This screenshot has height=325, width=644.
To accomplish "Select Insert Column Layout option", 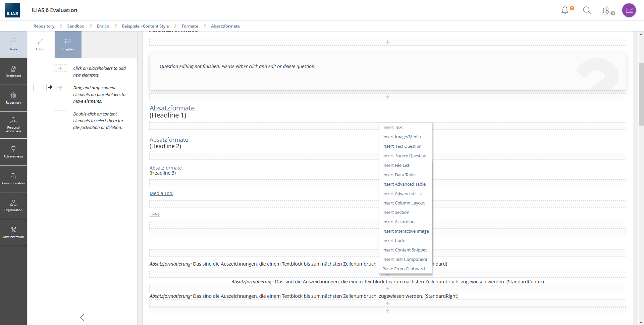I will [x=403, y=203].
